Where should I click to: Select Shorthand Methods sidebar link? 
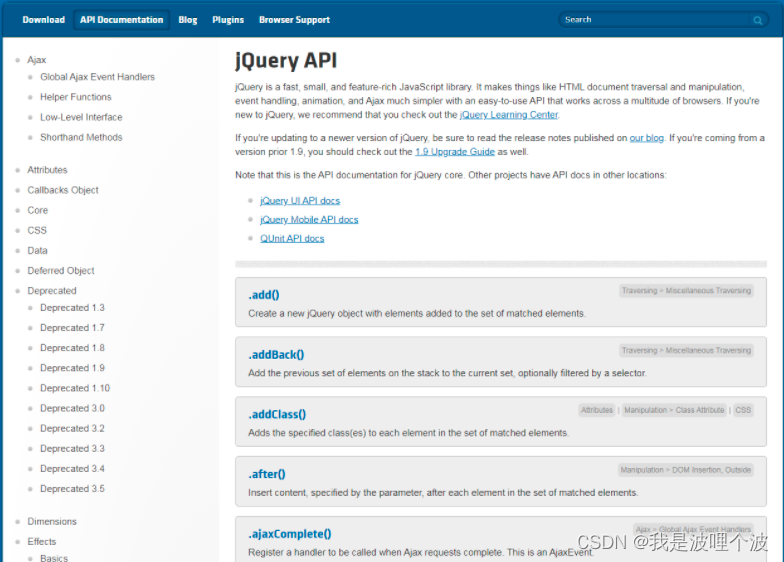click(x=81, y=137)
